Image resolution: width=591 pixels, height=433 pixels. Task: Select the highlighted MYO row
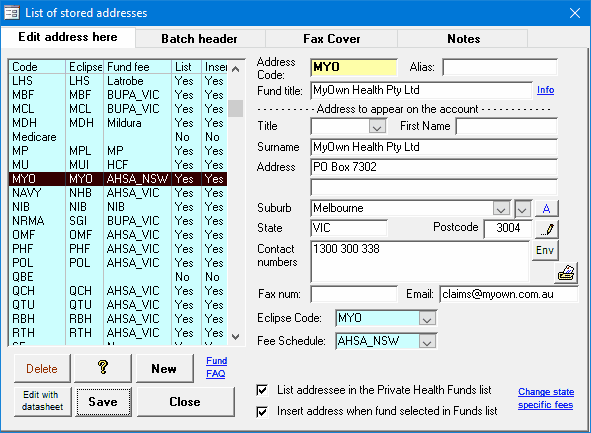[118, 179]
